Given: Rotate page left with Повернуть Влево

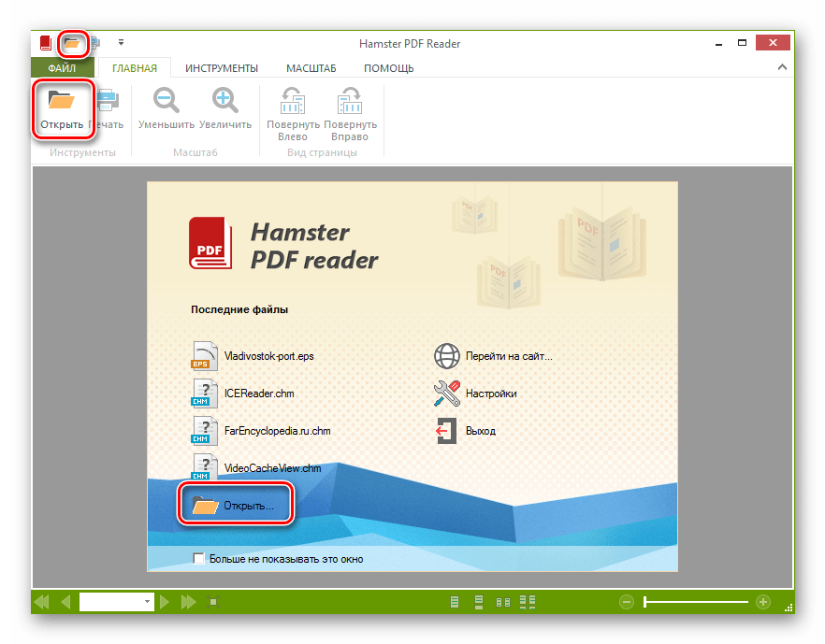Looking at the screenshot, I should tap(293, 101).
